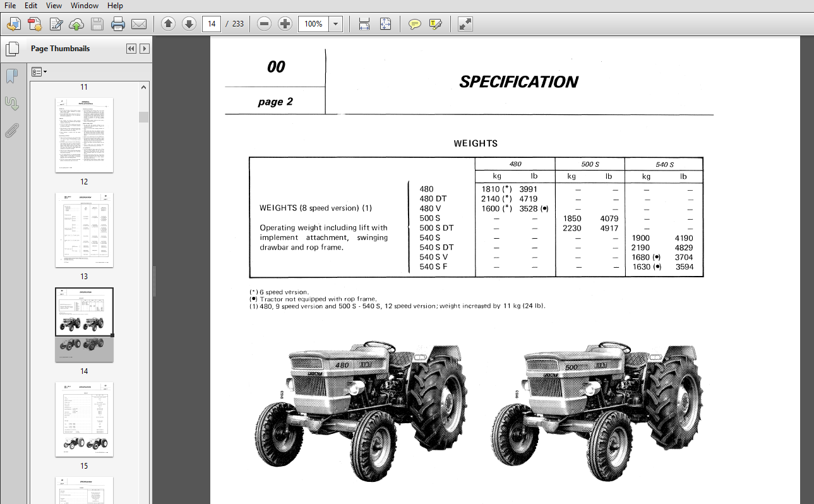Click 'Tractor not equipped with rop frame' footnote

(x=313, y=299)
